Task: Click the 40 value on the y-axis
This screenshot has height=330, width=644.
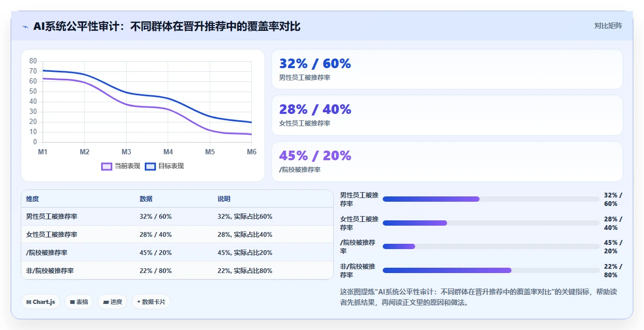Action: point(33,101)
